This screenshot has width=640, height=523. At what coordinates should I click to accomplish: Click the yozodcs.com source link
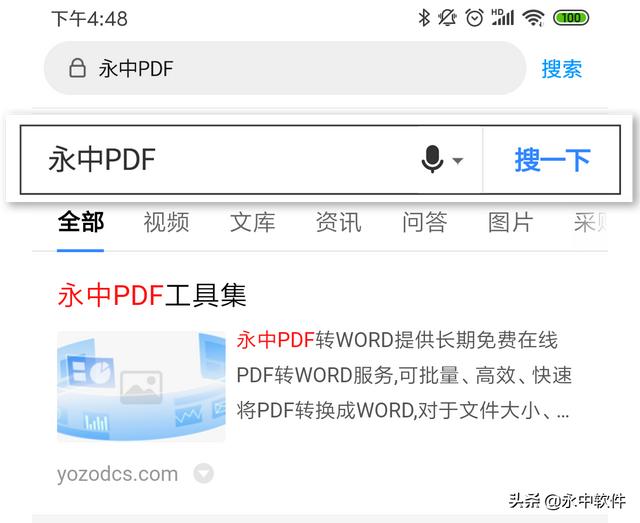pyautogui.click(x=117, y=473)
